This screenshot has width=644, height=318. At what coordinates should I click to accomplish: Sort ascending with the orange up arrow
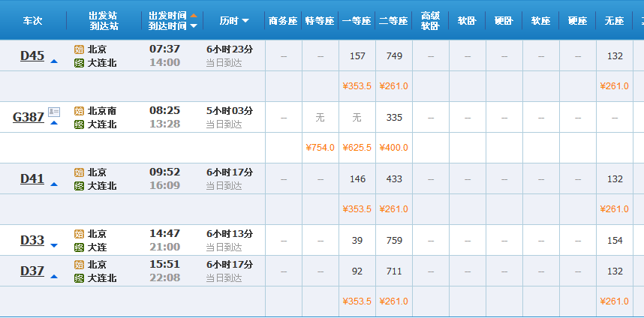pos(194,15)
